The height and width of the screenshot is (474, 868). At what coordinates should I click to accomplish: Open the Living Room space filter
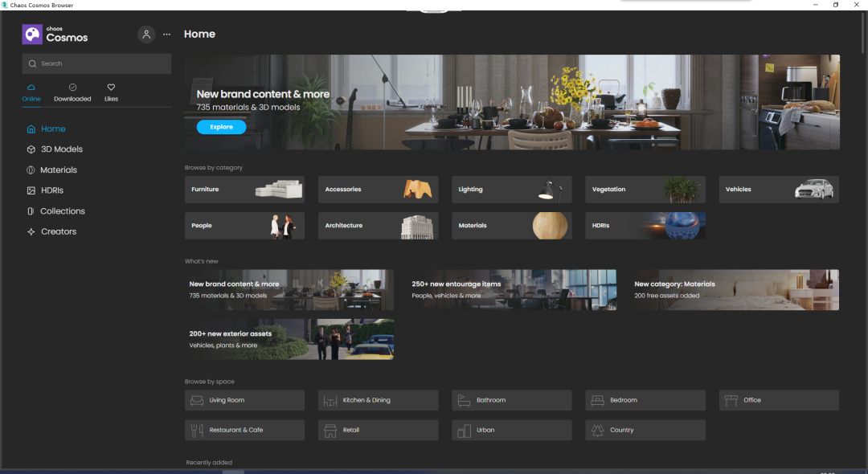(244, 400)
